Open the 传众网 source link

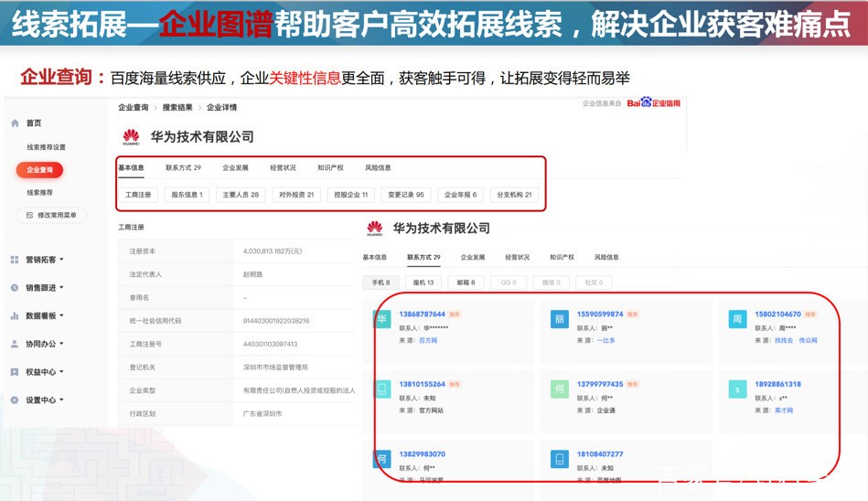point(809,340)
